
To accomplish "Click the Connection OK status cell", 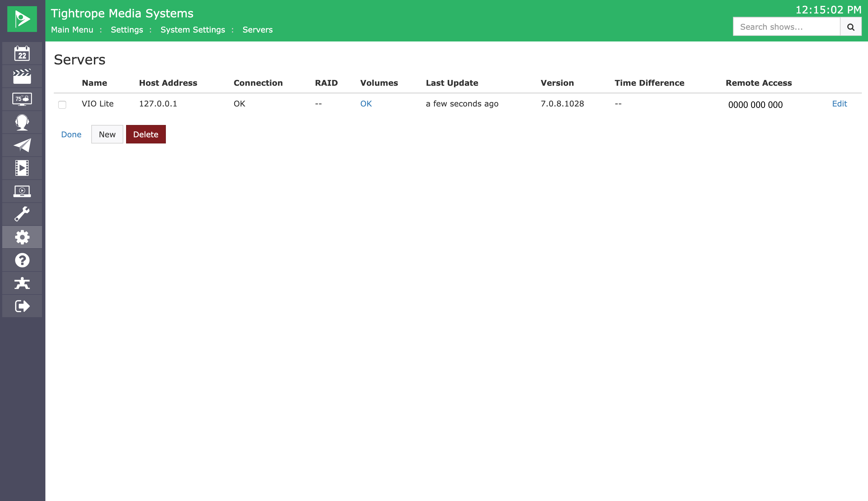I will [240, 104].
